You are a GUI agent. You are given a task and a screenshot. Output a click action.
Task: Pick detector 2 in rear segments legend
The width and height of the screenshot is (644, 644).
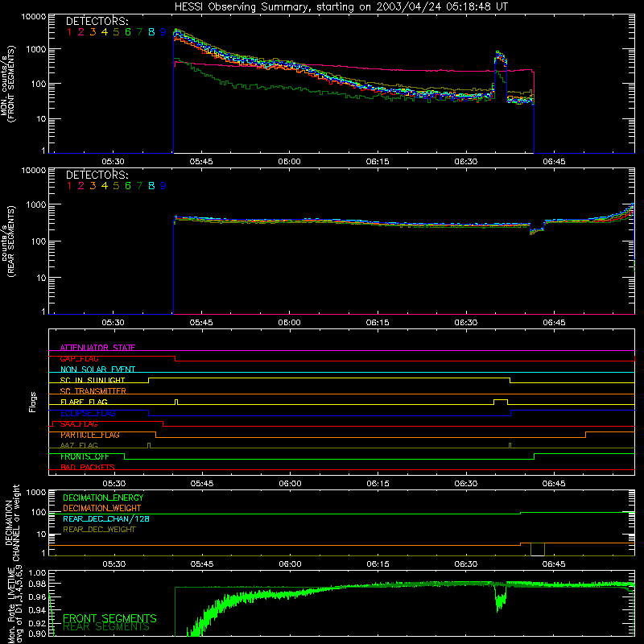81,186
